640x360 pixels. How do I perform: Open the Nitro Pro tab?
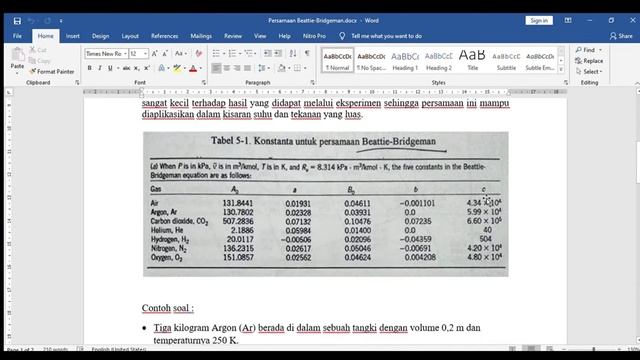pos(314,36)
